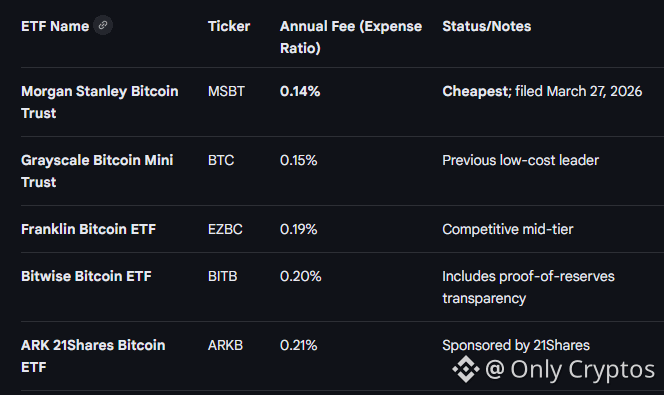664x395 pixels.
Task: Select Grayscale Bitcoin Mini Trust name
Action: pos(97,171)
